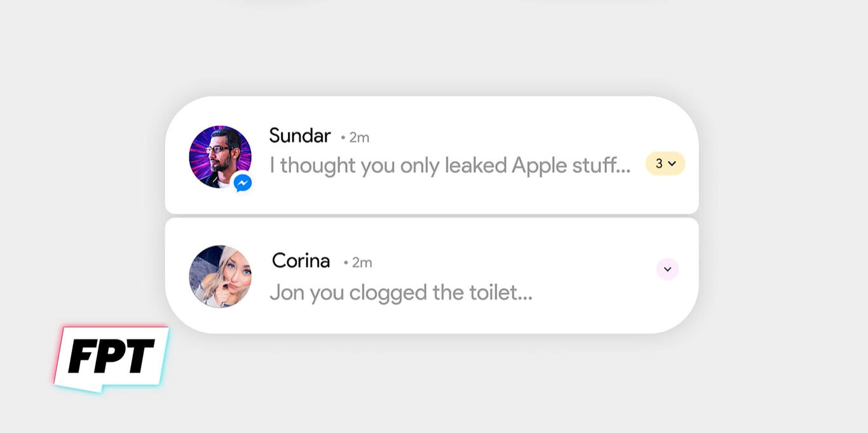Open Sundar's profile picture

[x=217, y=154]
